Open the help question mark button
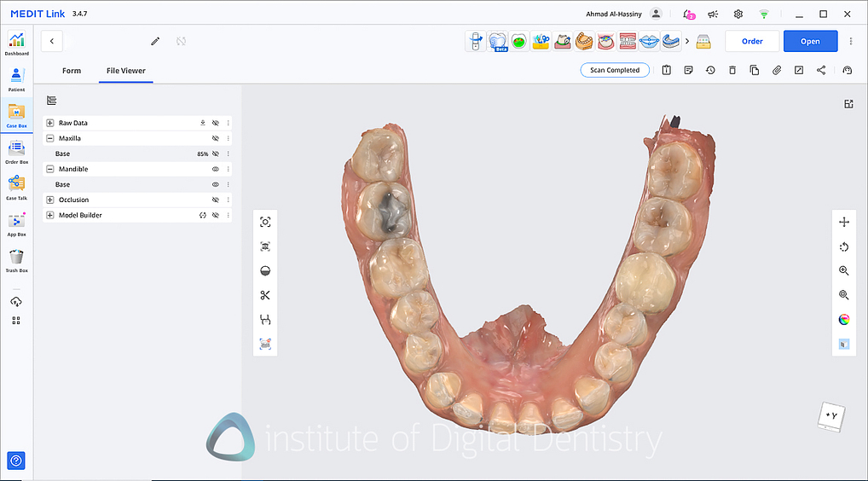868x481 pixels. coord(16,461)
